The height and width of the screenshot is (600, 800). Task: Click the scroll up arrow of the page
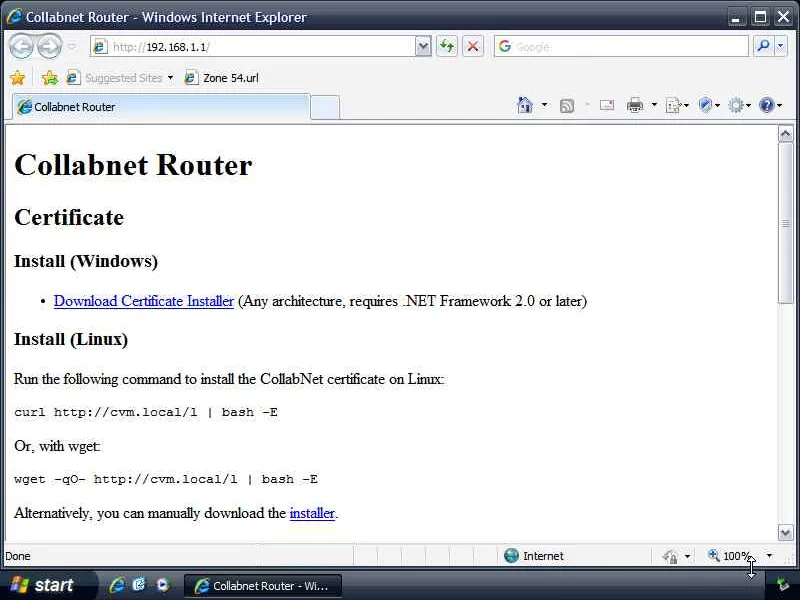[x=785, y=134]
